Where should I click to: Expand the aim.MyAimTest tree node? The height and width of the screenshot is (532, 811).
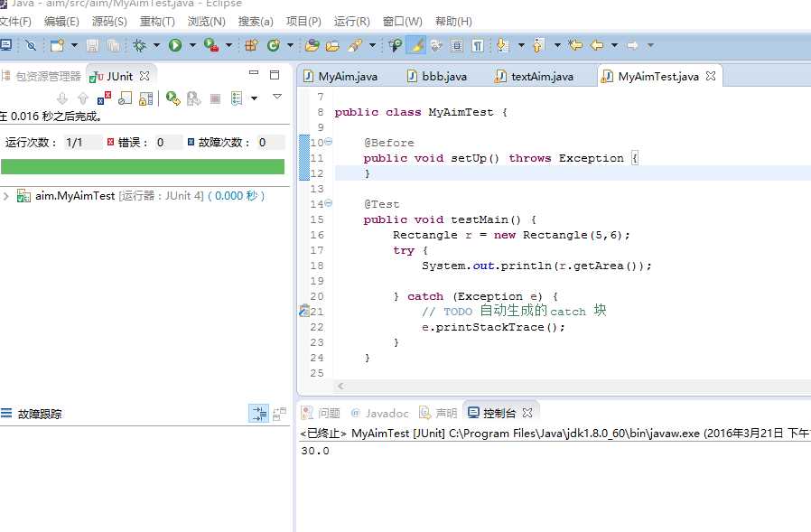click(6, 196)
